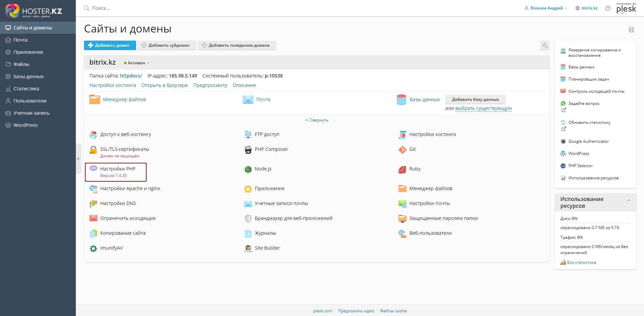
Task: Open Приложения in the left menu
Action: [38, 52]
